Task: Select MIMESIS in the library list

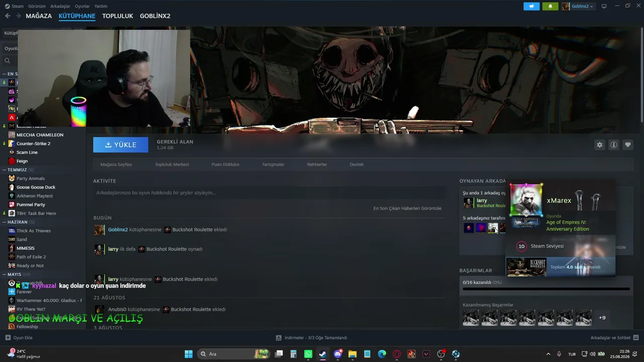Action: click(x=26, y=248)
